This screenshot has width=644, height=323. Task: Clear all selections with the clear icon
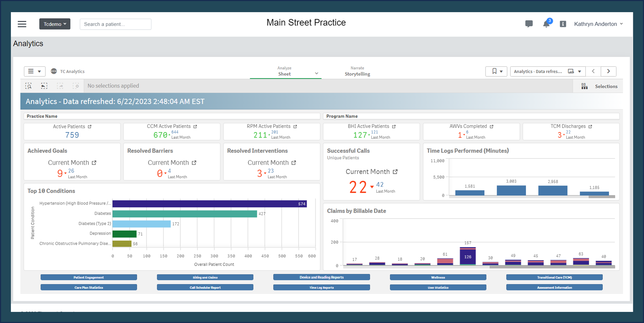click(76, 86)
